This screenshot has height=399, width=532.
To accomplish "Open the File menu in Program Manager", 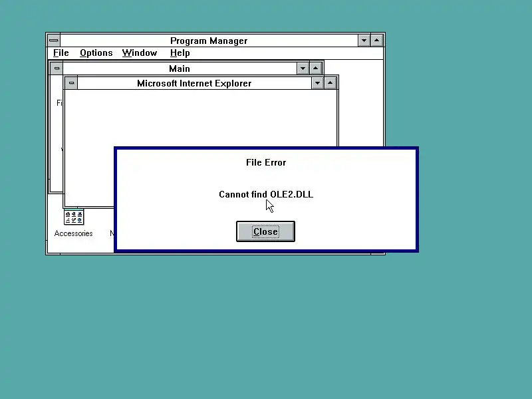I will [x=61, y=53].
